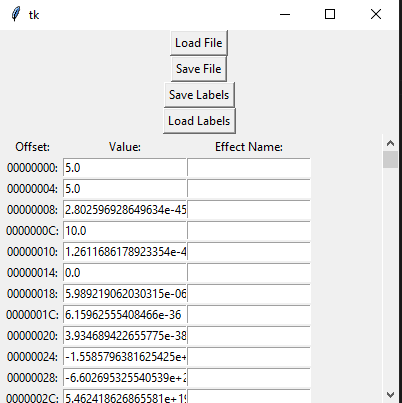Edit value field at offset 00000008
Screen dimensions: 402x403
coord(125,209)
